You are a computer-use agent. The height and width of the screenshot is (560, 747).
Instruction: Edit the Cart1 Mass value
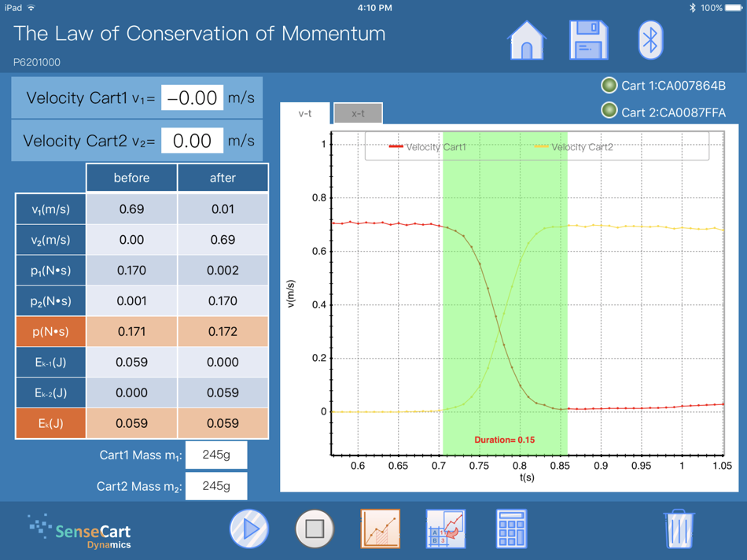217,455
